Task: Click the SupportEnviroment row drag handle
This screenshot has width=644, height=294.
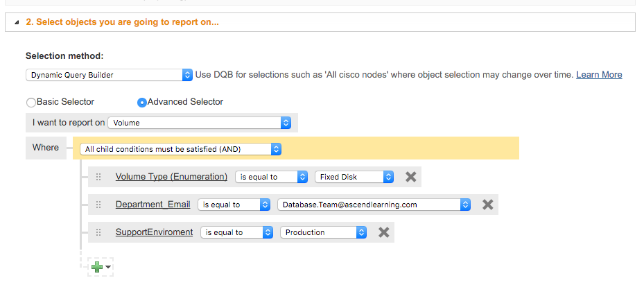Action: (x=98, y=232)
